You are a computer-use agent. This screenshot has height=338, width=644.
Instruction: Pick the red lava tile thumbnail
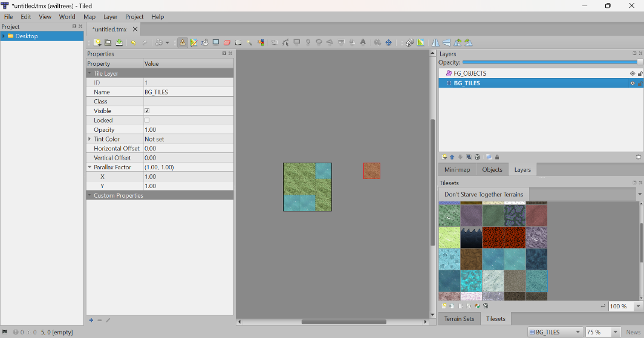[x=493, y=238]
